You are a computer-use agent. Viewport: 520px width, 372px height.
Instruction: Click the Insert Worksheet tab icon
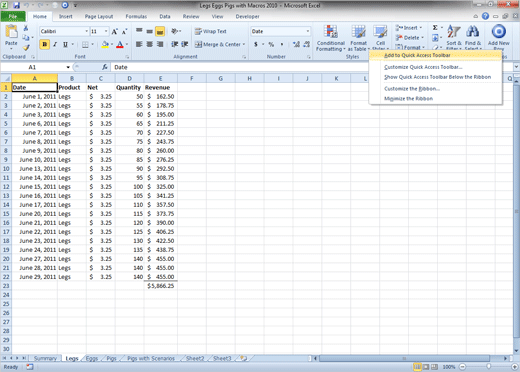(x=243, y=358)
